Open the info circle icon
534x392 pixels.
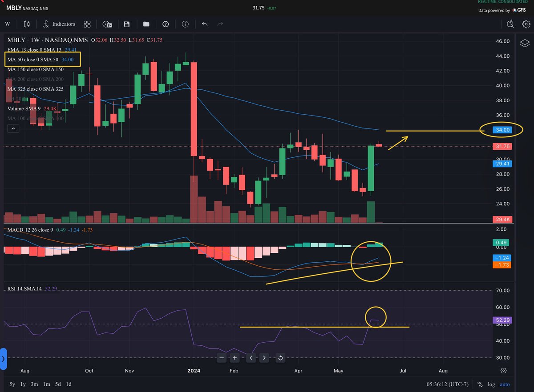(185, 24)
